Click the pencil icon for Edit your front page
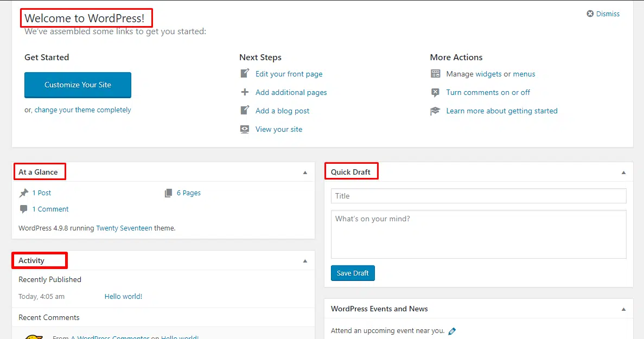Image resolution: width=644 pixels, height=339 pixels. [x=245, y=74]
